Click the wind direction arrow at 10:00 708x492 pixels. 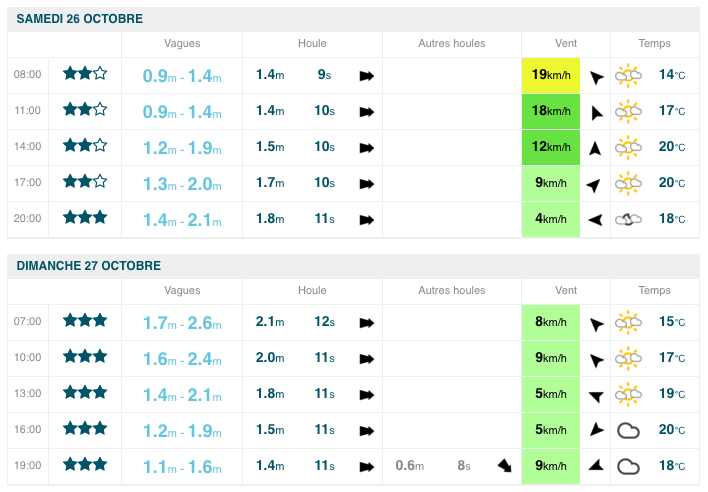(596, 358)
